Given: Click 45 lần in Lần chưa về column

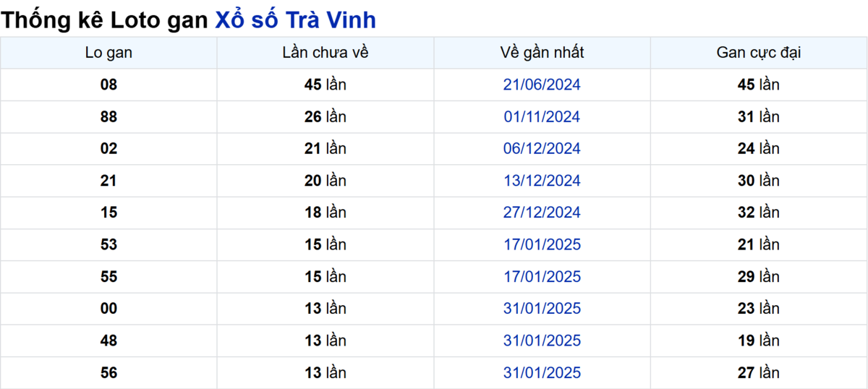Looking at the screenshot, I should tap(325, 85).
